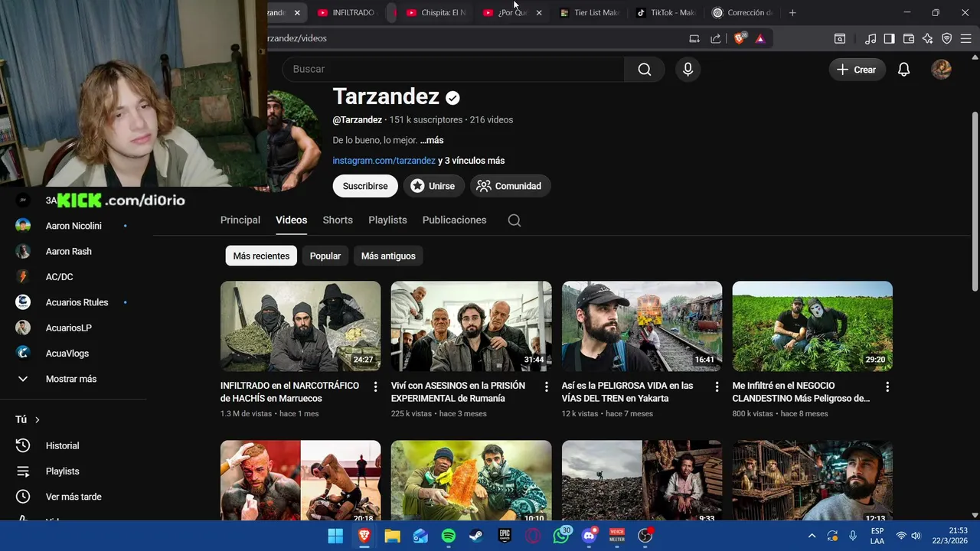Switch to the Chispita browser tab
Screen dimensions: 980x551
436,12
